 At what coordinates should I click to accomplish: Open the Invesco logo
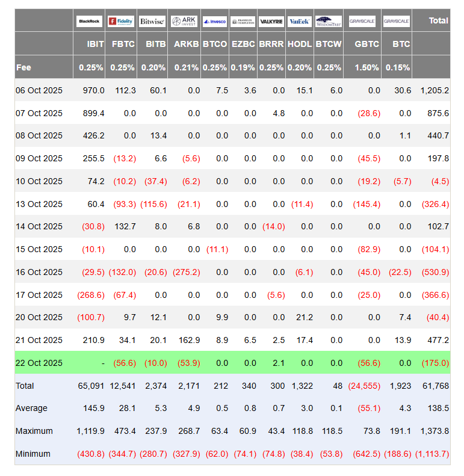pos(214,22)
